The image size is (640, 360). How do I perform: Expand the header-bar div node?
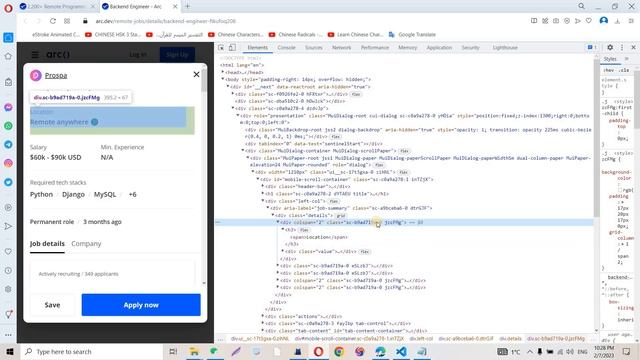click(262, 187)
